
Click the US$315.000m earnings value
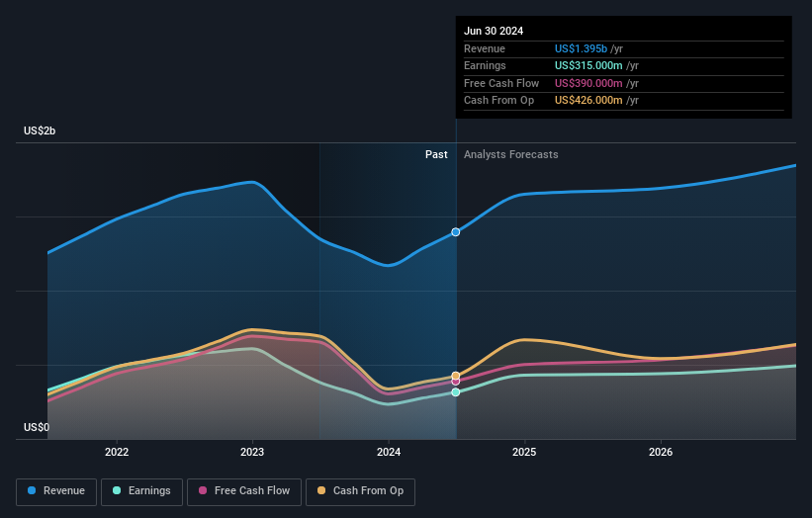[x=588, y=65]
